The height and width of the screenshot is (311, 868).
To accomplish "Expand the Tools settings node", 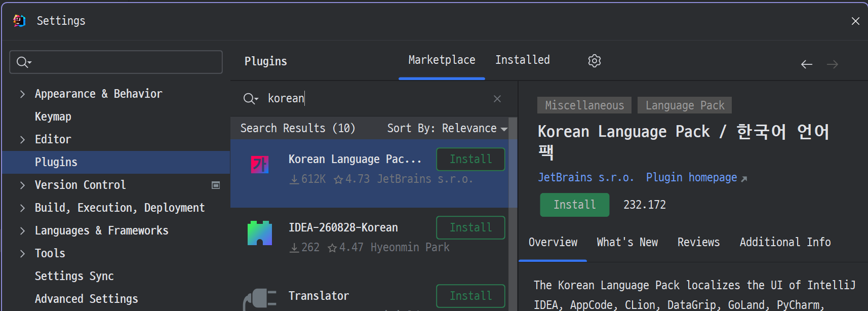I will (22, 254).
